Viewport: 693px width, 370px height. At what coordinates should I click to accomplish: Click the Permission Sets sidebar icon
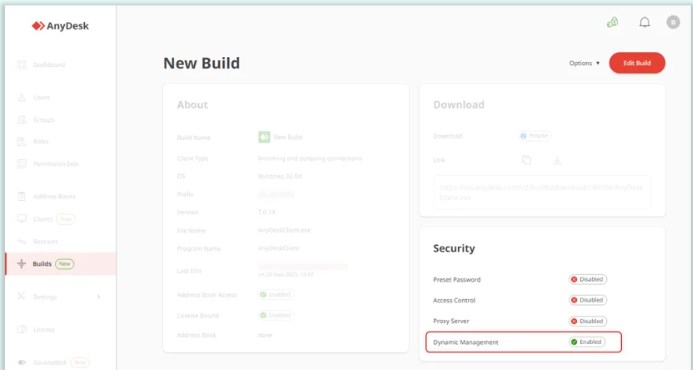click(x=22, y=164)
